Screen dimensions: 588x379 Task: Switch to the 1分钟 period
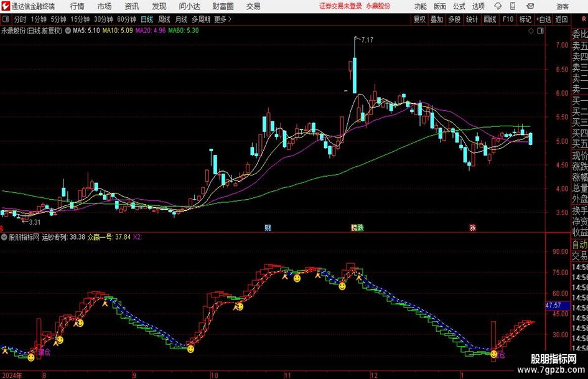tap(39, 19)
